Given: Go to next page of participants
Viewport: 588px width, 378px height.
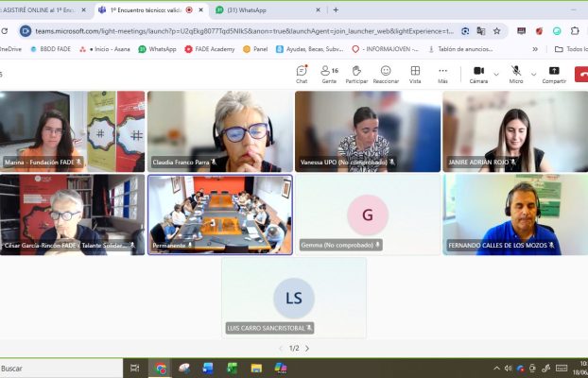Looking at the screenshot, I should pos(307,349).
